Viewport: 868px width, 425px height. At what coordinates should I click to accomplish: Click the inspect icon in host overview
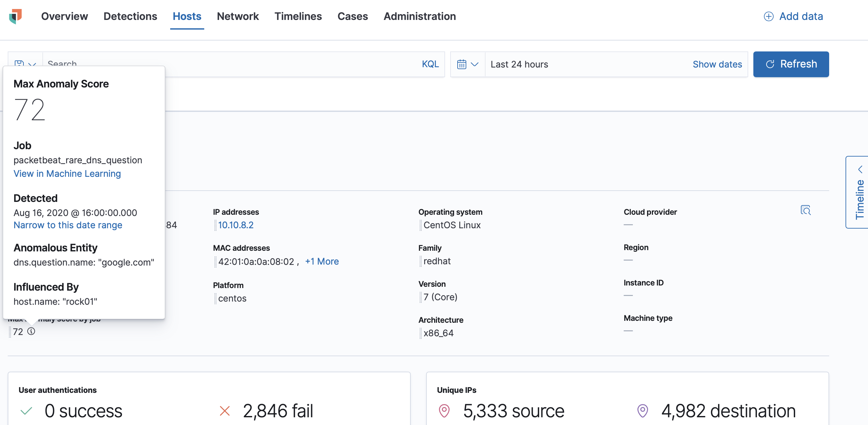[x=805, y=210]
